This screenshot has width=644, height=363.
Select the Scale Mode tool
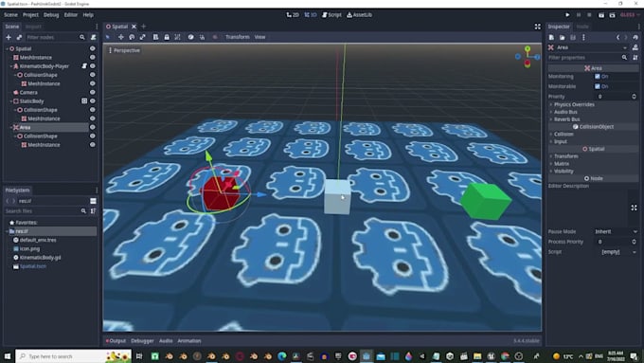pyautogui.click(x=142, y=37)
